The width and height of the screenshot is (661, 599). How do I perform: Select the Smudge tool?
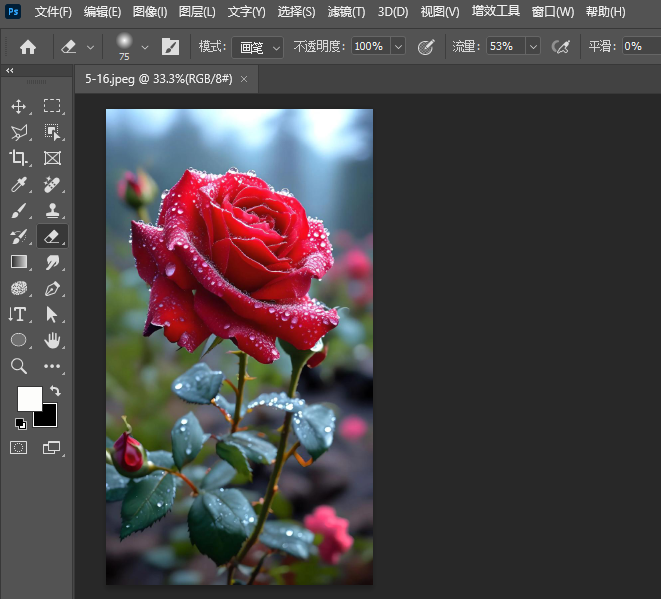click(x=52, y=262)
